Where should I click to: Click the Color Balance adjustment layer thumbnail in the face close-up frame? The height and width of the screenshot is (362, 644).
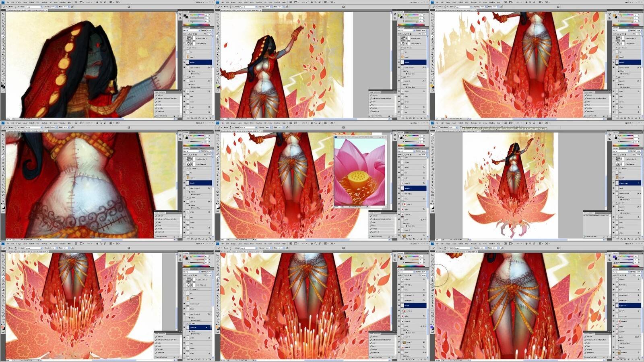(x=188, y=43)
